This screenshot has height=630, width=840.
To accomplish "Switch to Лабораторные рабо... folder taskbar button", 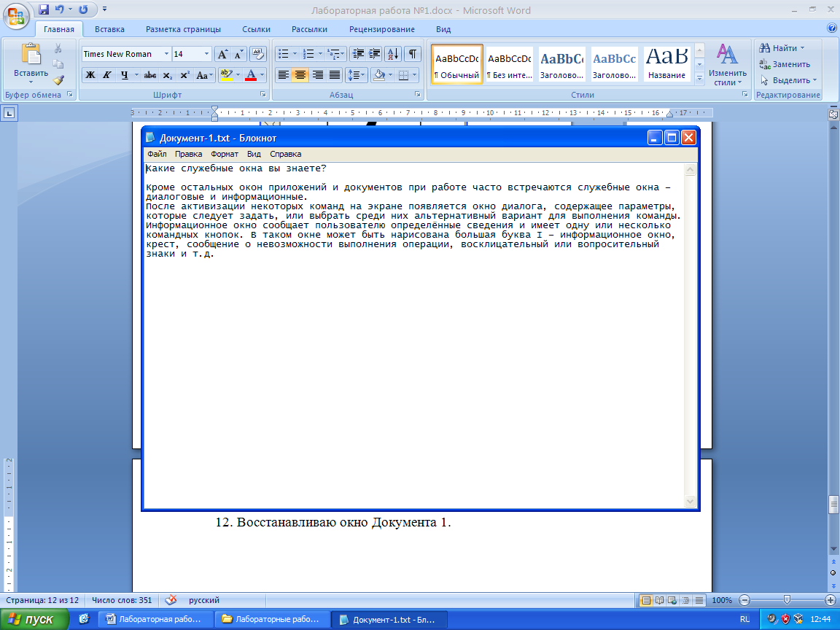I will click(x=271, y=619).
